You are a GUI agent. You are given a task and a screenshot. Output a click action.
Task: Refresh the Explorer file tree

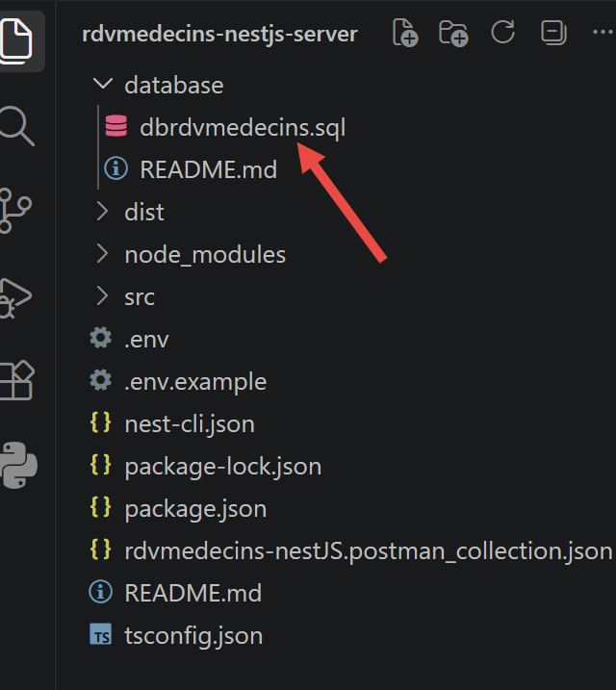coord(503,32)
